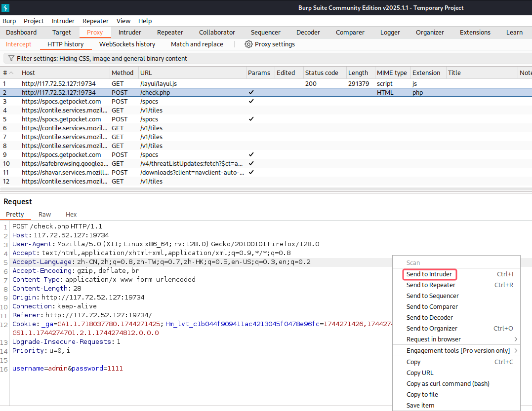Click the filter funnel icon
Viewport: 532px width, 411px height.
click(11, 59)
